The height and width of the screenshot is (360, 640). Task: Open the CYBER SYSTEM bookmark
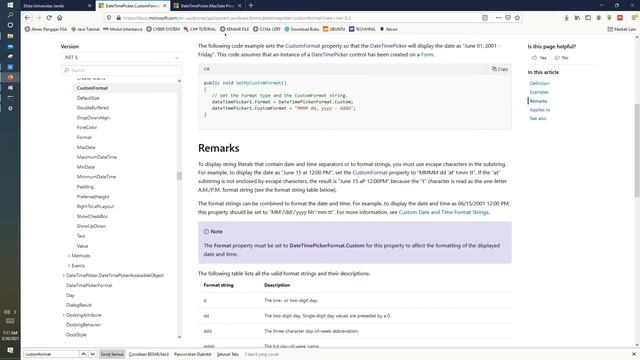coord(163,29)
